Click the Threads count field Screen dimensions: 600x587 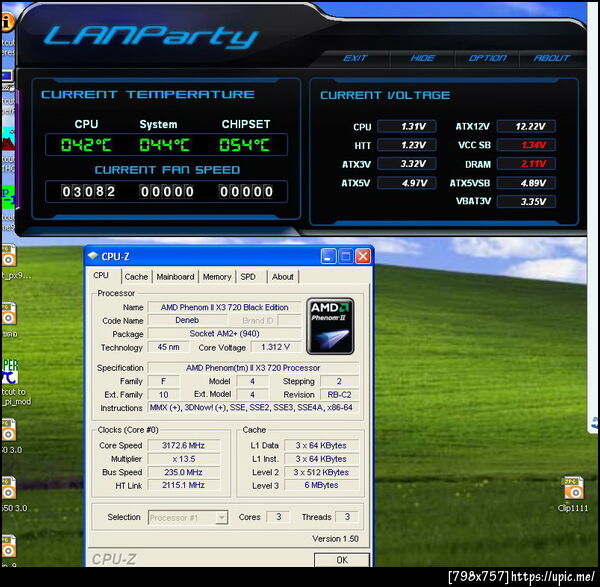coord(347,517)
